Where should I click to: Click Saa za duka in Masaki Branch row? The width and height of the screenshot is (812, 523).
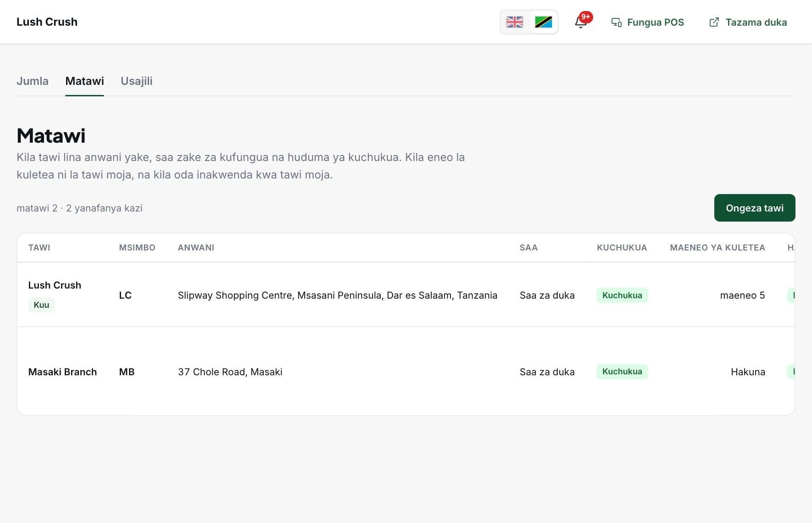[547, 372]
